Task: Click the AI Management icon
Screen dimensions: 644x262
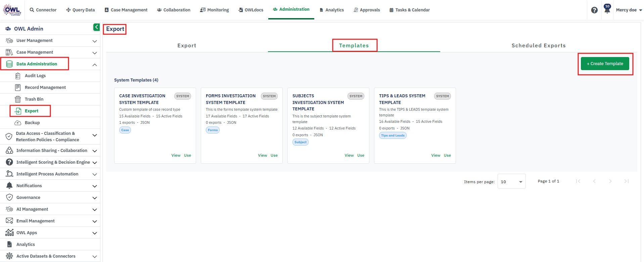Action: click(x=9, y=209)
